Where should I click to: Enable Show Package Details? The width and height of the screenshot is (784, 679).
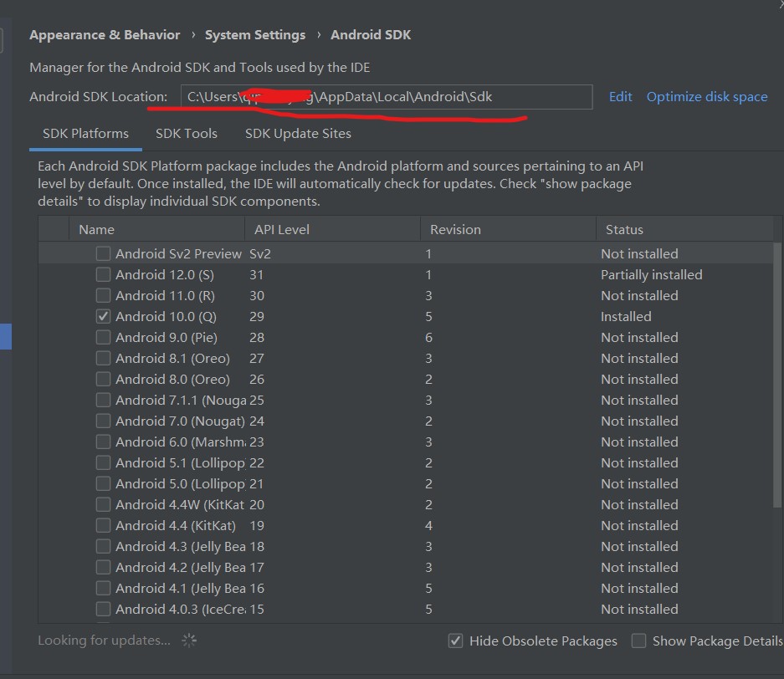click(x=638, y=641)
